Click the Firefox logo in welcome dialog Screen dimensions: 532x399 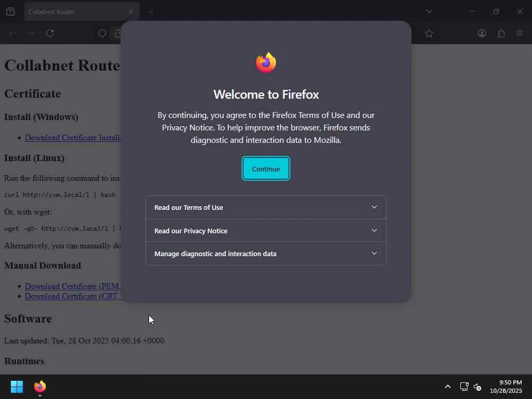coord(265,62)
